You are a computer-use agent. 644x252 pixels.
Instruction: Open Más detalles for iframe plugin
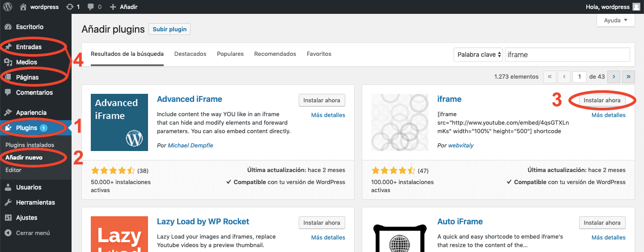point(609,115)
